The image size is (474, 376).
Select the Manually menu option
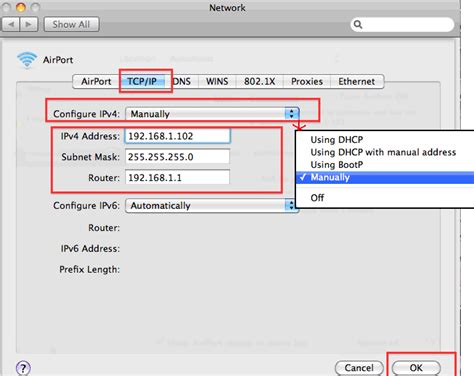pos(385,177)
